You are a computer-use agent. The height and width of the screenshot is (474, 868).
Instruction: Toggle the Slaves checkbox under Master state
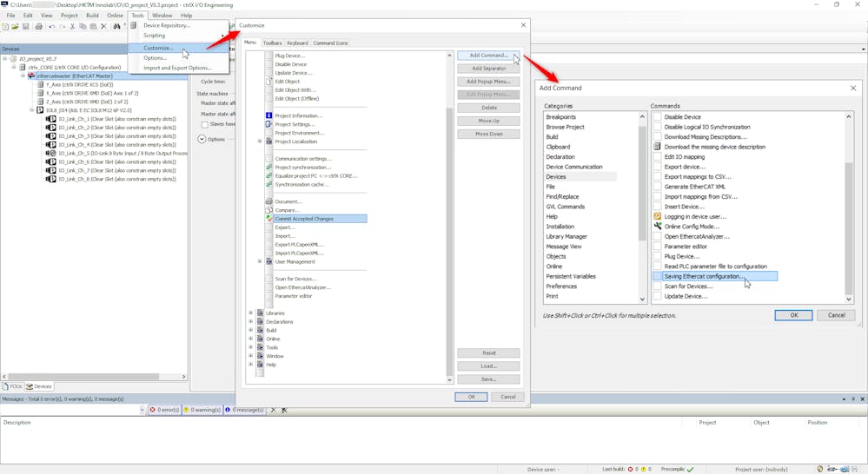click(x=205, y=124)
